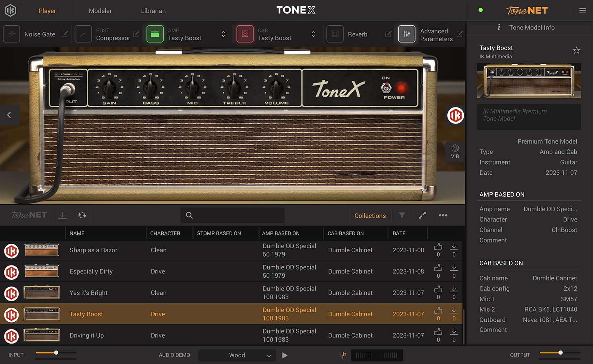The image size is (593, 364).
Task: Download the Tasty Boost tone
Action: coord(454,311)
